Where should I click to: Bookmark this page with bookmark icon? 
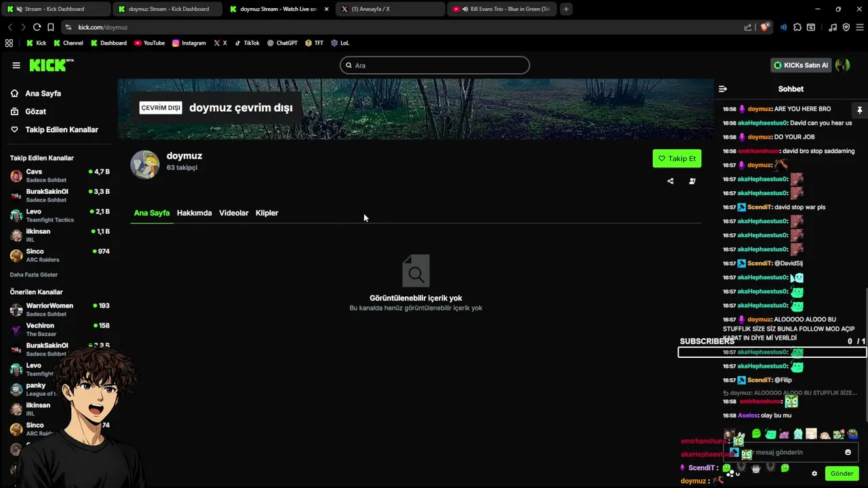point(50,27)
